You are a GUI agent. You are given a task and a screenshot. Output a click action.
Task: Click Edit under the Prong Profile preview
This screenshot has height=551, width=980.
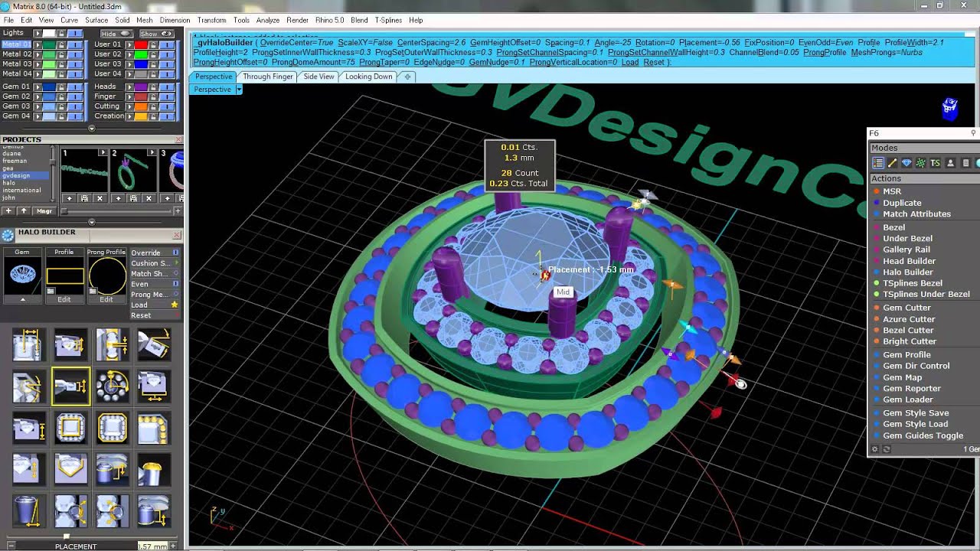(x=106, y=299)
